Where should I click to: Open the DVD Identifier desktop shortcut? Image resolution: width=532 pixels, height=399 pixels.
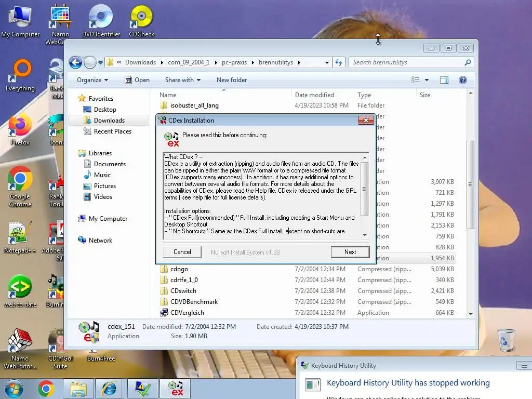click(101, 21)
